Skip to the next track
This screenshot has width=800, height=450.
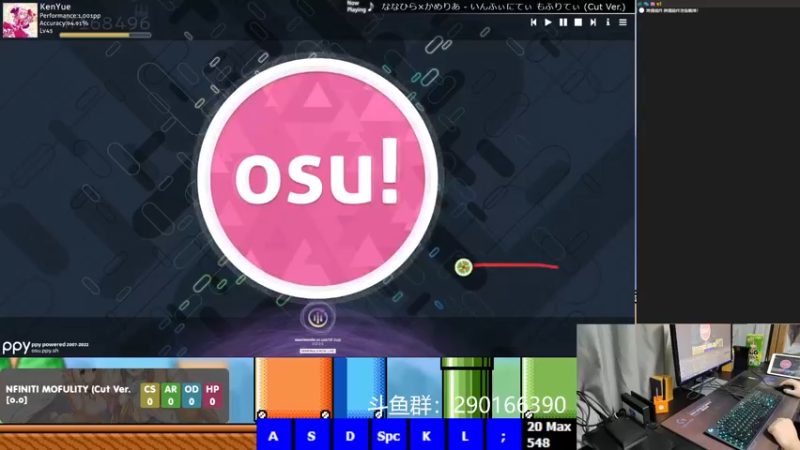(x=593, y=22)
